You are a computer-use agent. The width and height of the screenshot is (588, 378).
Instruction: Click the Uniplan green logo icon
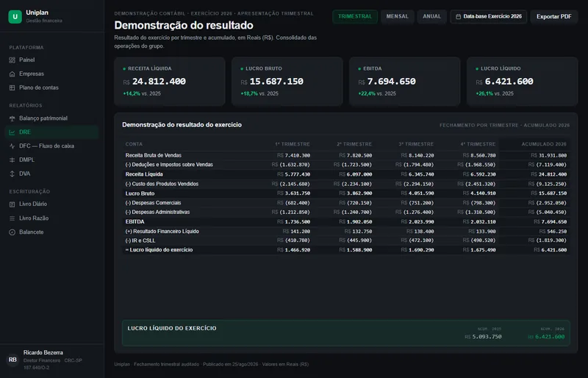[x=15, y=16]
